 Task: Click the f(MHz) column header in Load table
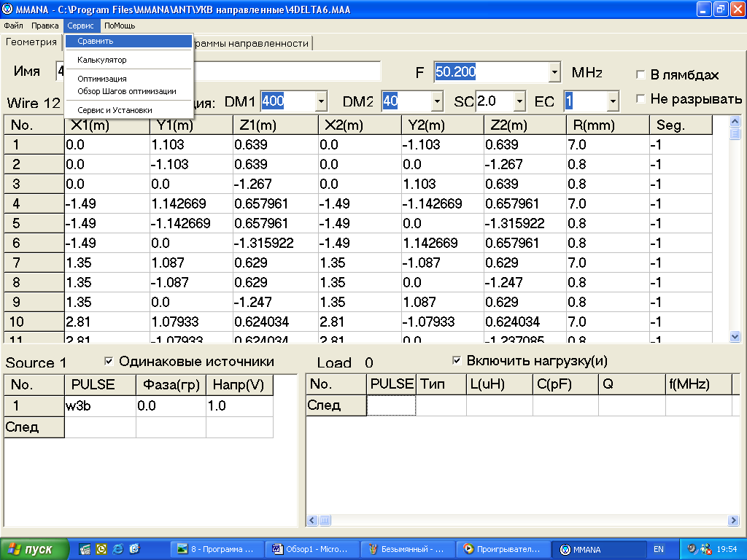[698, 384]
